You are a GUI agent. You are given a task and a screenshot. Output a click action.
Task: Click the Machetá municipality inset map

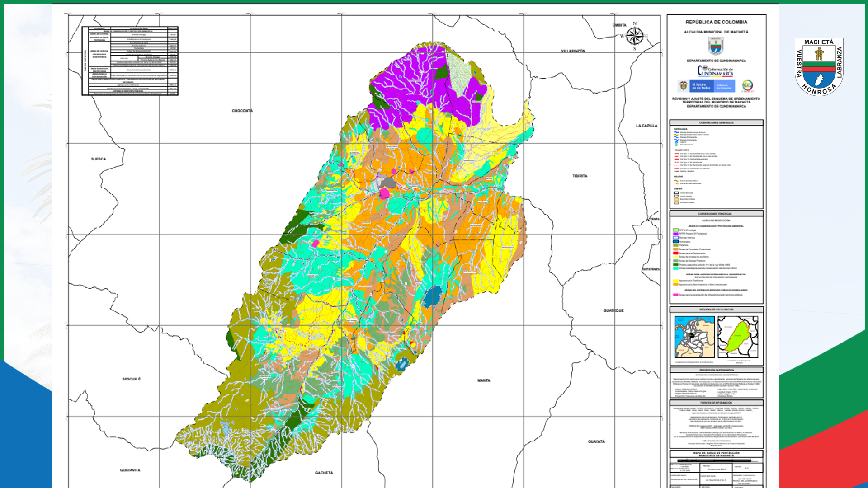point(738,337)
